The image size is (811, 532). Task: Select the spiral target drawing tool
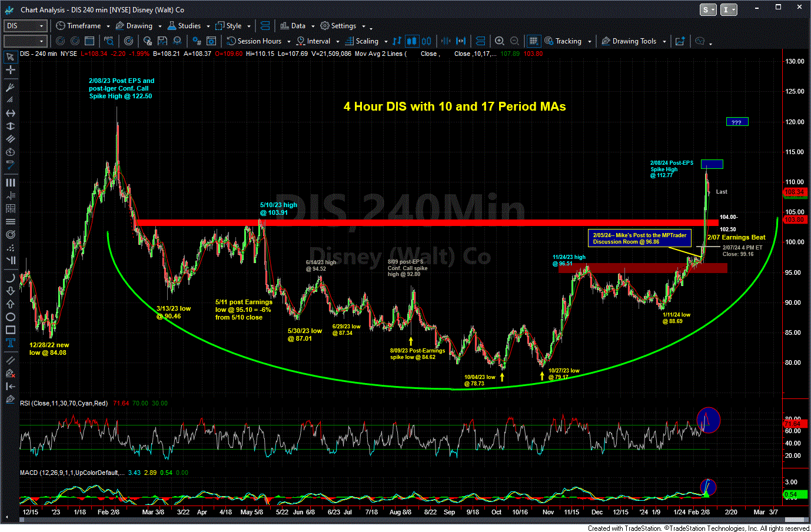(10, 234)
